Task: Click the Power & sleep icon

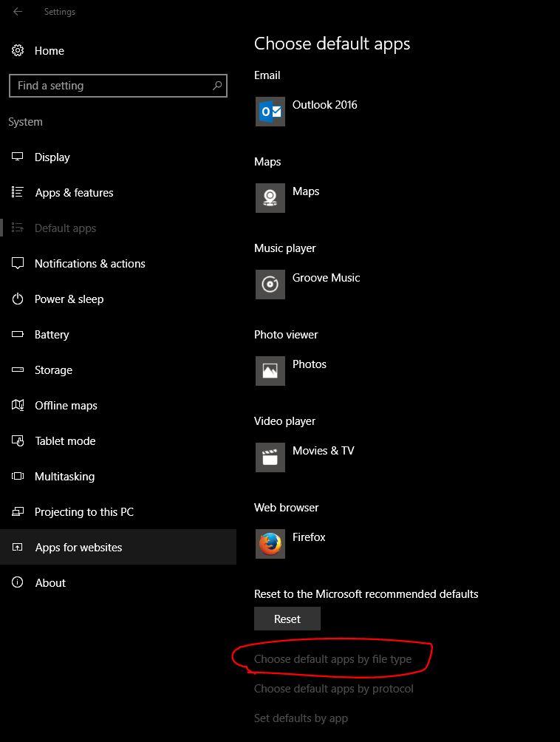Action: coord(18,299)
